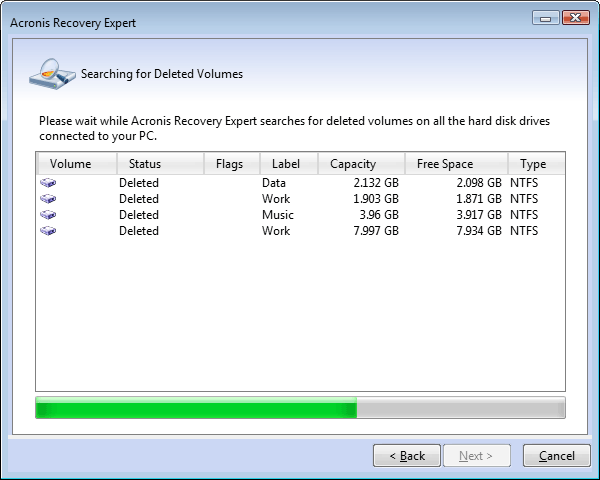
Task: Click the 7.934 GB free space value
Action: pyautogui.click(x=479, y=231)
